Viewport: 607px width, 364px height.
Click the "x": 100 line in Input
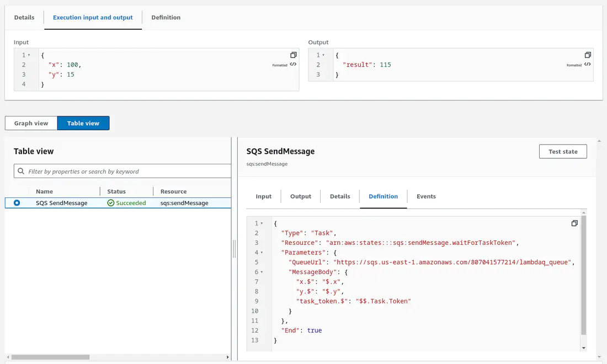coord(65,65)
